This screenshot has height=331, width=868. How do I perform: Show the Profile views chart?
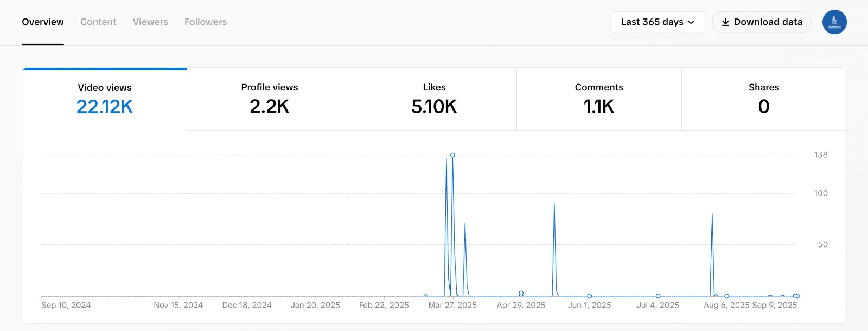pos(270,99)
